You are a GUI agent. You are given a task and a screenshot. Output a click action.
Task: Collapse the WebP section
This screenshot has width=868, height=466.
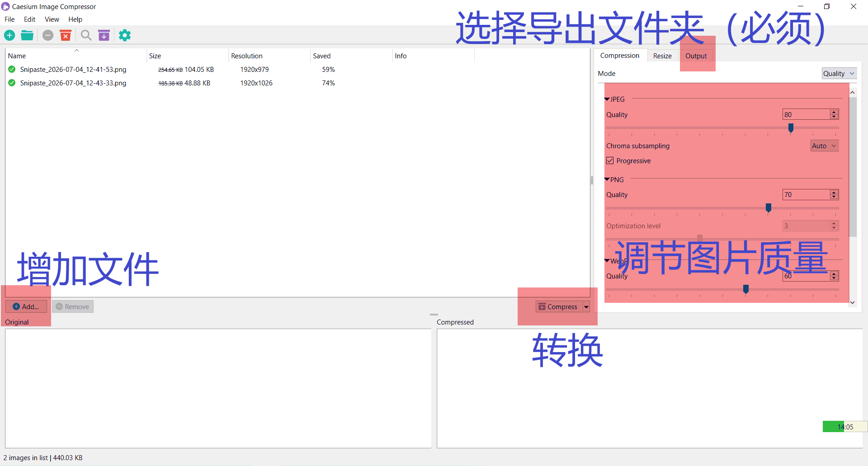[607, 261]
